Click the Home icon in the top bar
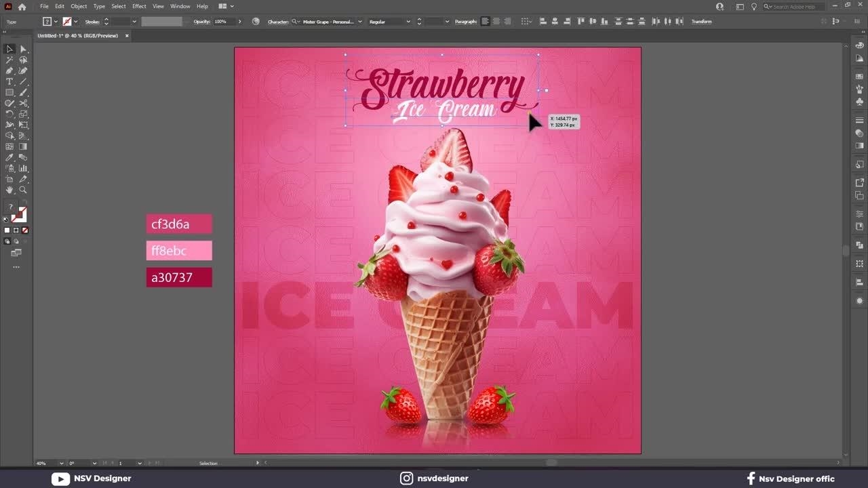Viewport: 868px width, 488px height. point(22,6)
